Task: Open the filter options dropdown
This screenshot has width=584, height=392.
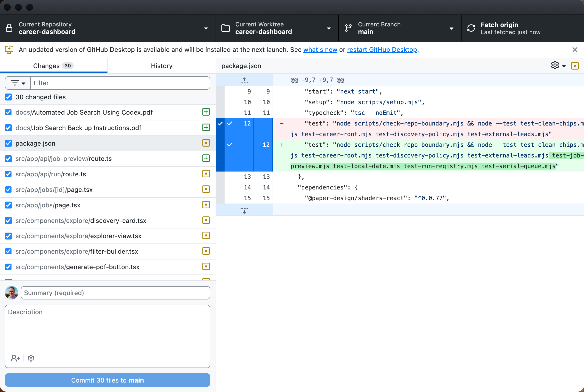Action: point(18,83)
